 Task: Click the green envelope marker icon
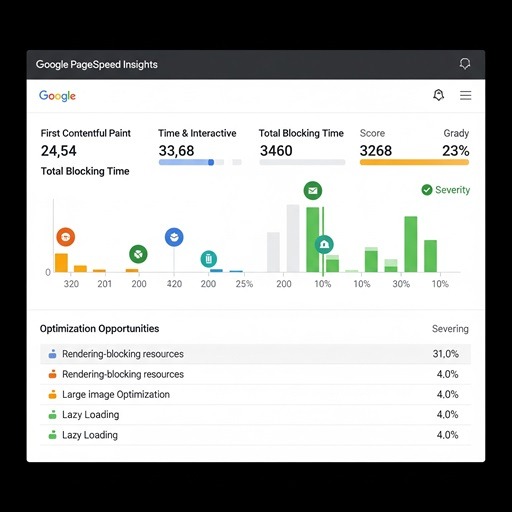pyautogui.click(x=313, y=190)
